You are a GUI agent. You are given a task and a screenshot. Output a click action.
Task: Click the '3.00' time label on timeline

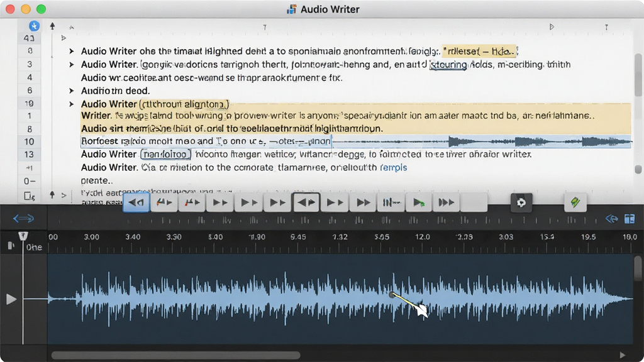point(91,237)
